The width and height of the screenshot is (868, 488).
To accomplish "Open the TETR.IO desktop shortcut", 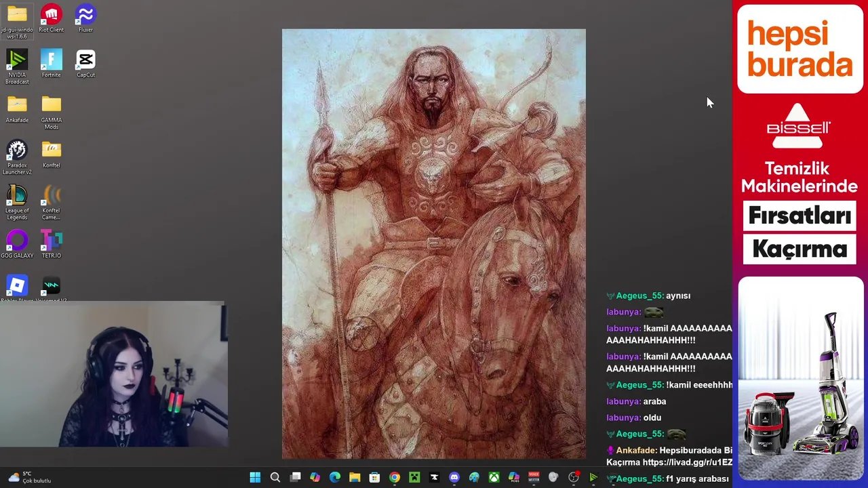I will (51, 244).
